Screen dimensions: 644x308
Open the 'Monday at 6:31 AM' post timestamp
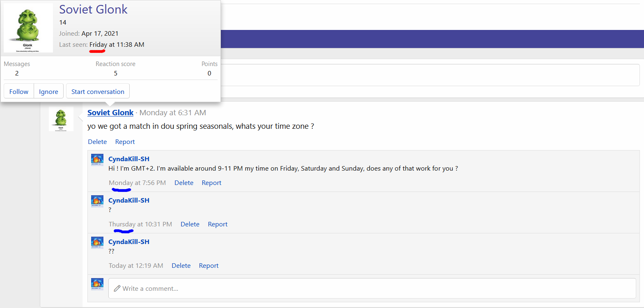tap(172, 113)
